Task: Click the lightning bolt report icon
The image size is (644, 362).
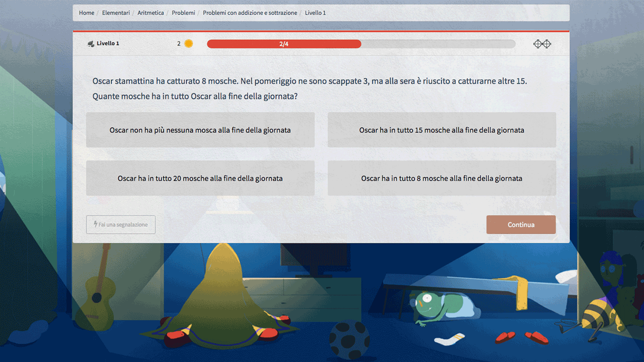Action: [96, 224]
